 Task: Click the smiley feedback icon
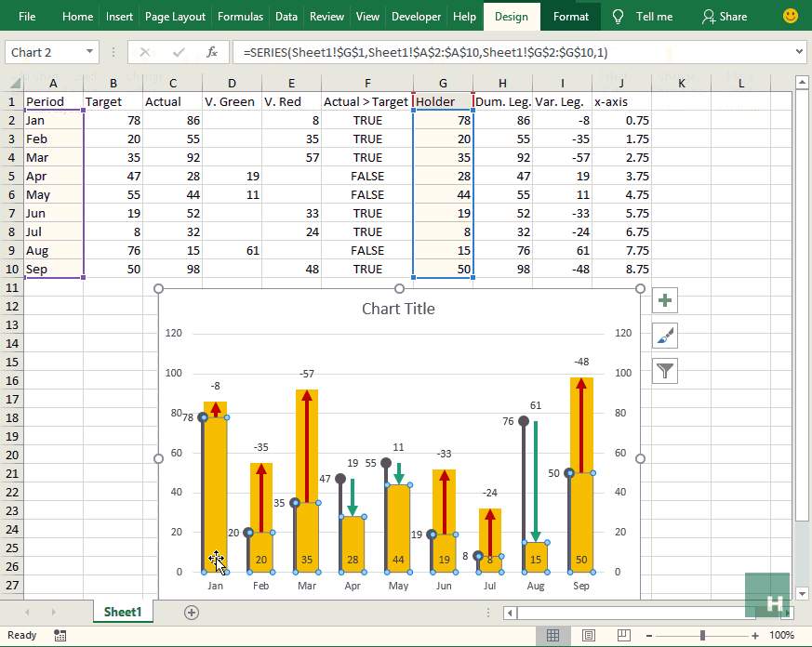pos(791,16)
